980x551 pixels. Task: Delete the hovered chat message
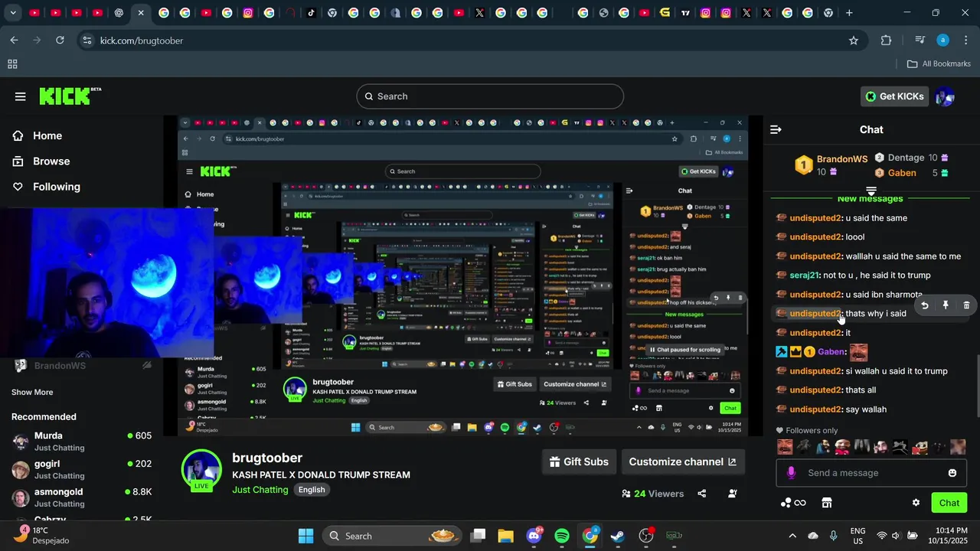966,305
